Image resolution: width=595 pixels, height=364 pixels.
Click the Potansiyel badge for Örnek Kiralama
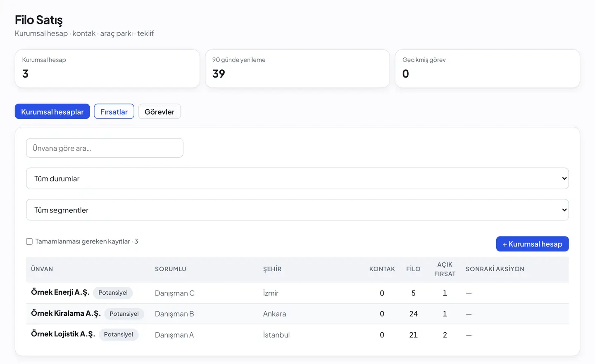tap(124, 314)
